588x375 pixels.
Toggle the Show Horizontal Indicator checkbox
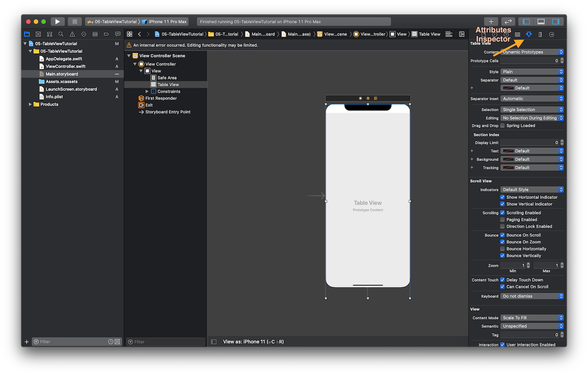tap(502, 197)
